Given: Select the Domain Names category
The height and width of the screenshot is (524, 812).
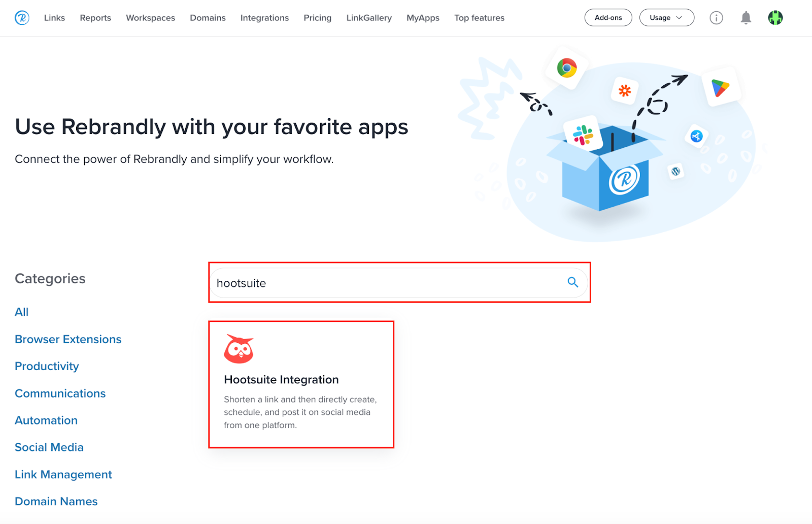Looking at the screenshot, I should (x=56, y=502).
